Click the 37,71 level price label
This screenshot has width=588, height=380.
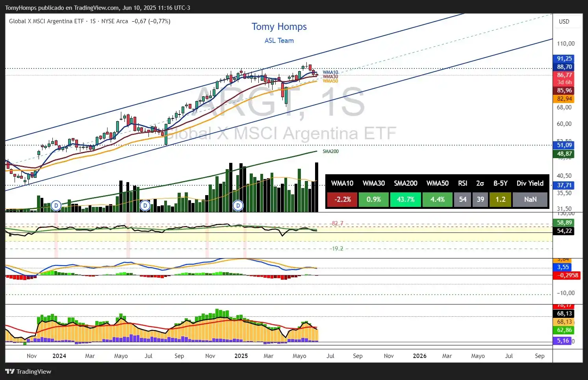(x=564, y=185)
